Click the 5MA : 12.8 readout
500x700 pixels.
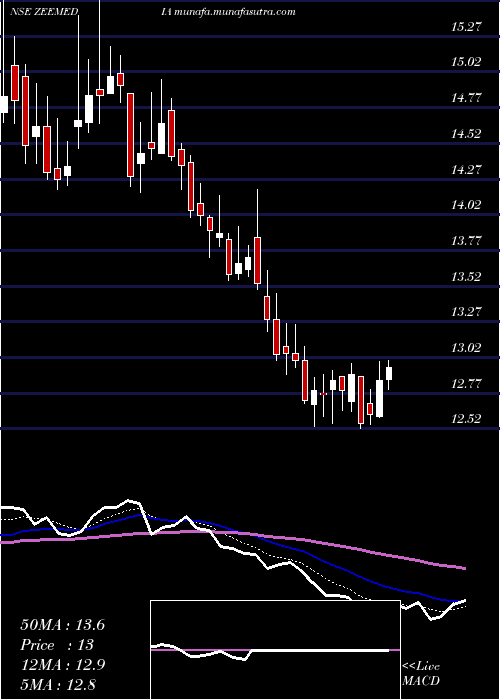click(58, 684)
